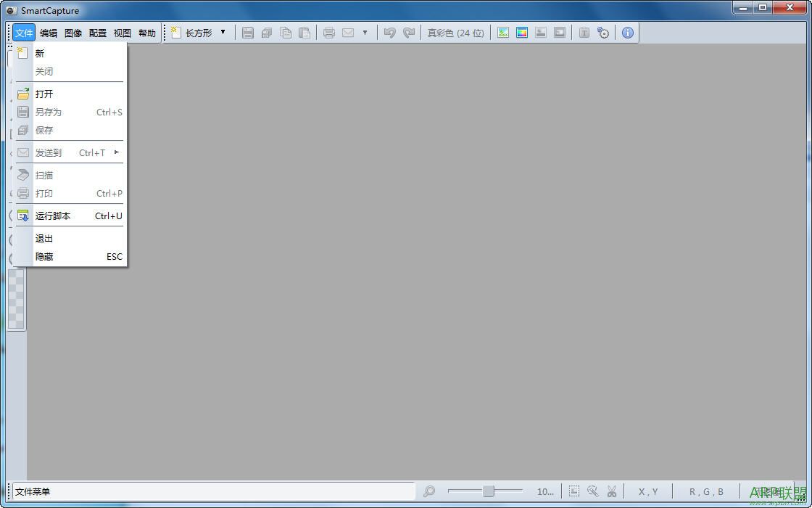812x508 pixels.
Task: Click the color spectrum image icon
Action: pos(522,33)
